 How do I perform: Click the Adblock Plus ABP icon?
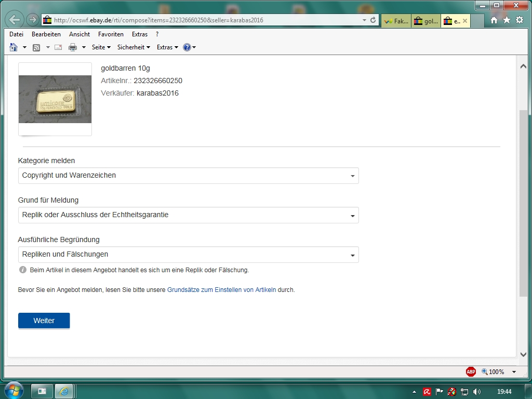click(471, 372)
